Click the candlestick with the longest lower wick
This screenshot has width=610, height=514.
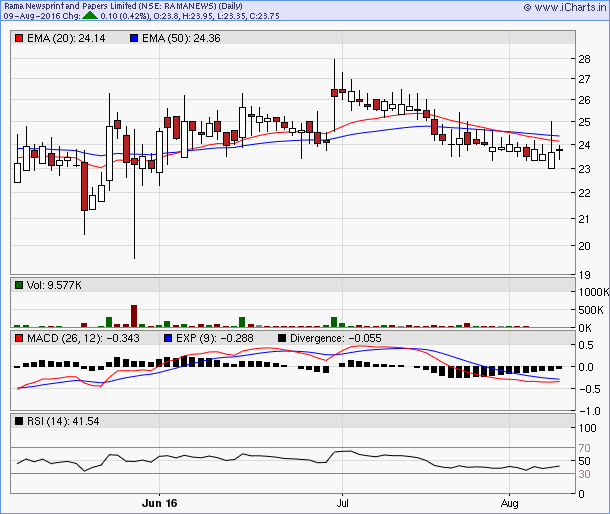pos(134,194)
